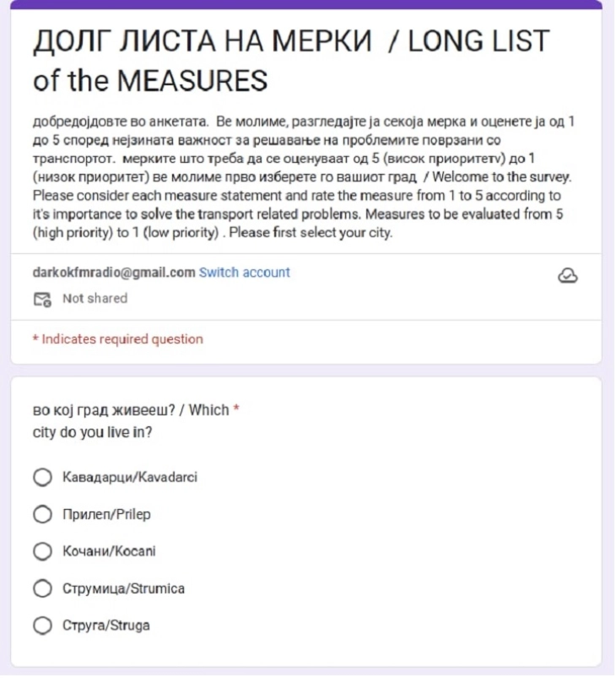
Task: Click the Prilep option label text
Action: (106, 514)
